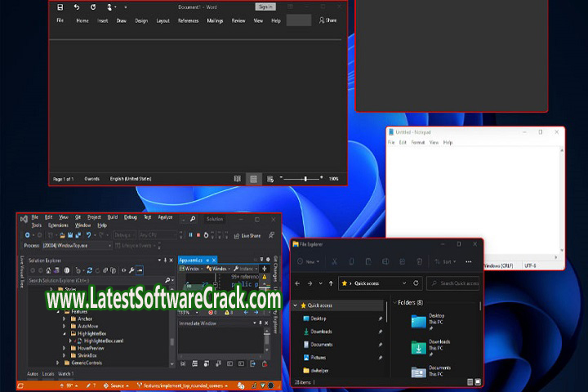Viewport: 588px width, 392px height.
Task: Expand the AutoMove folder in Solution Explorer
Action: tap(65, 327)
